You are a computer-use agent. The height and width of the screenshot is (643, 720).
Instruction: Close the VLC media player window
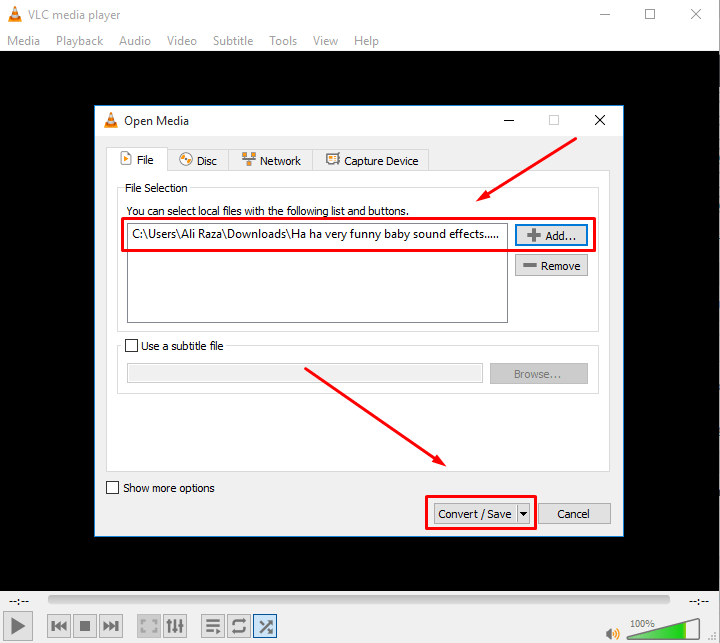pos(696,14)
